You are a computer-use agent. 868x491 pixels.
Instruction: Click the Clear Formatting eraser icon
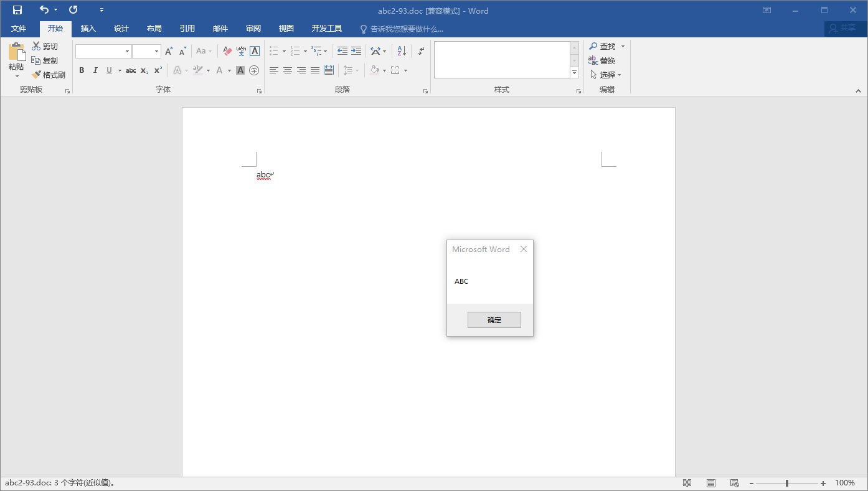click(227, 52)
